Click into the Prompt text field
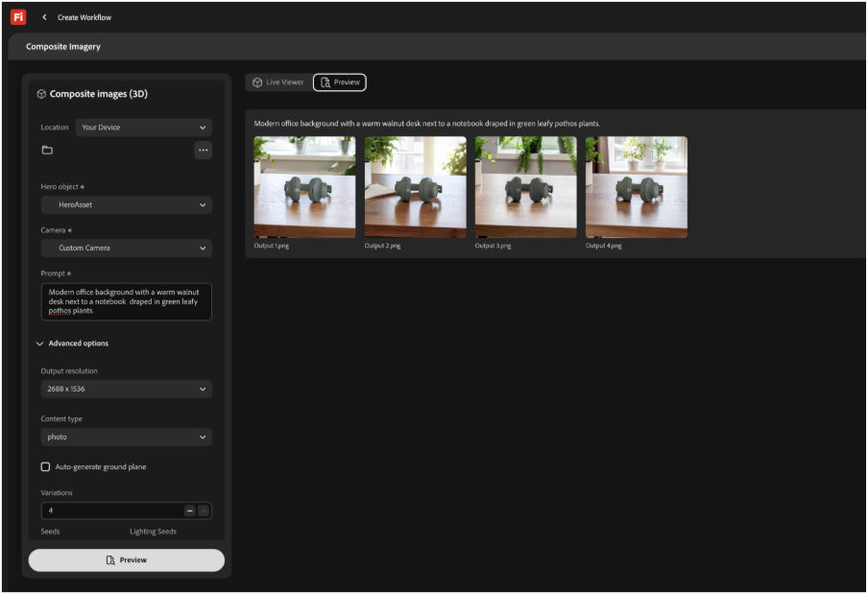868x594 pixels. pyautogui.click(x=126, y=301)
